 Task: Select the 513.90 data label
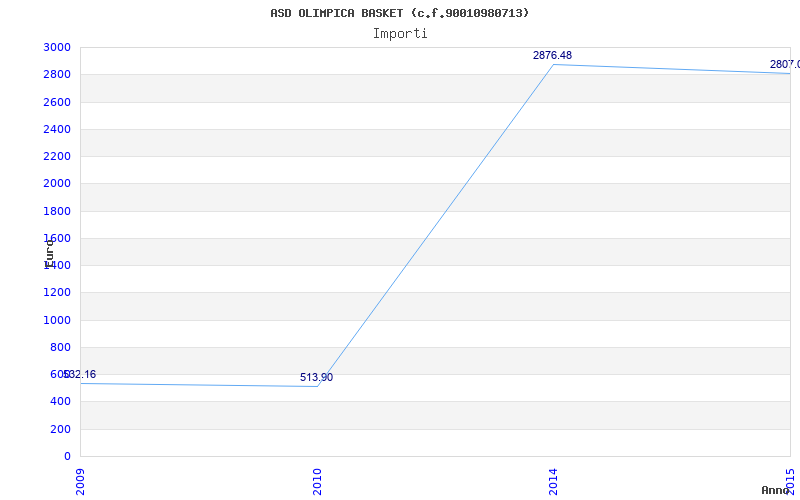[316, 378]
